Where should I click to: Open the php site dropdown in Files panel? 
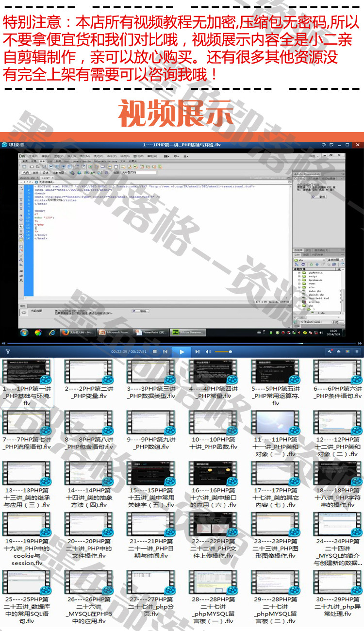pos(310,260)
